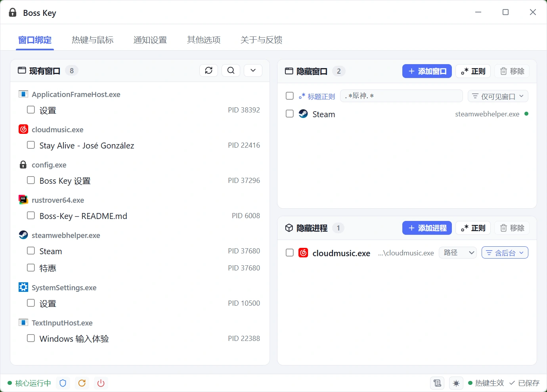The height and width of the screenshot is (392, 547).
Task: Switch to the 热键与鼠标 tab
Action: [93, 40]
